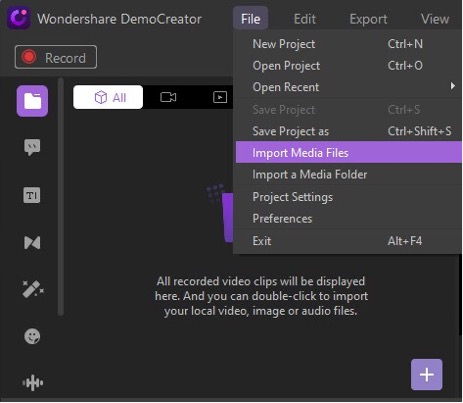Choose Open Project from the File menu

[348, 66]
